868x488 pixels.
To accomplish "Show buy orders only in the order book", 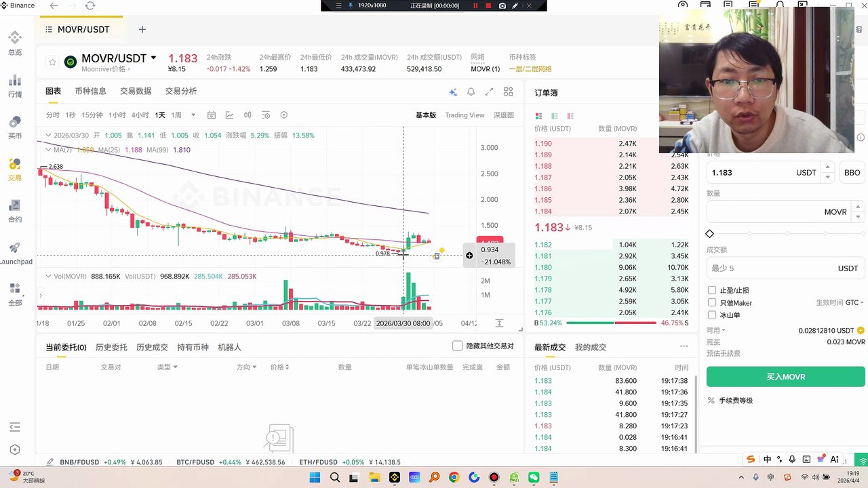I will 555,116.
